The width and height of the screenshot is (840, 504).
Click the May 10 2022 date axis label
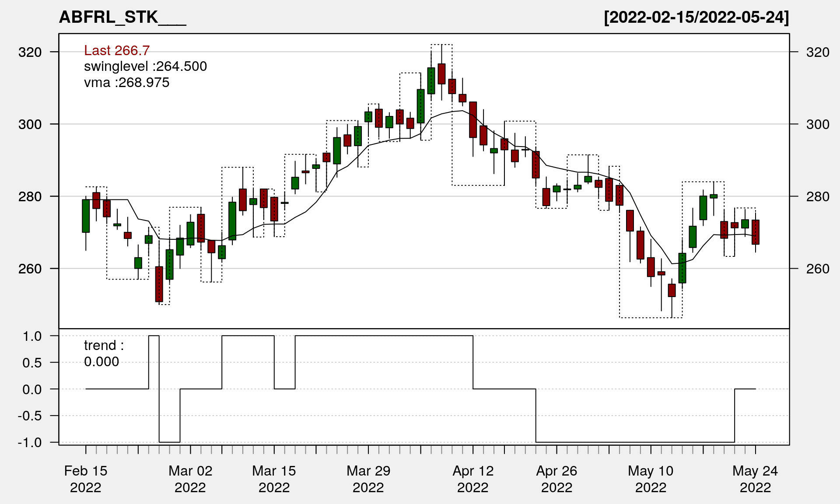pyautogui.click(x=651, y=479)
